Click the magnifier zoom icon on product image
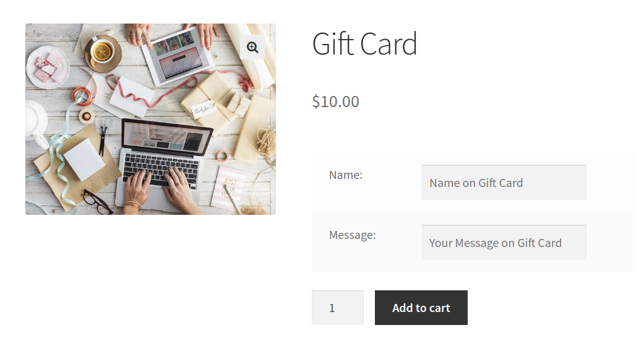644x338 pixels. point(252,47)
